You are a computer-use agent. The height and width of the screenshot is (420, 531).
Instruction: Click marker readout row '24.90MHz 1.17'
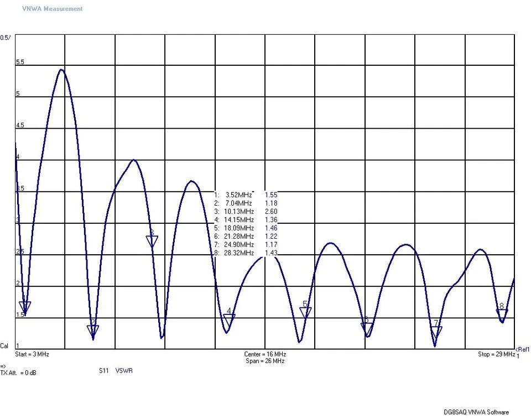pyautogui.click(x=246, y=245)
